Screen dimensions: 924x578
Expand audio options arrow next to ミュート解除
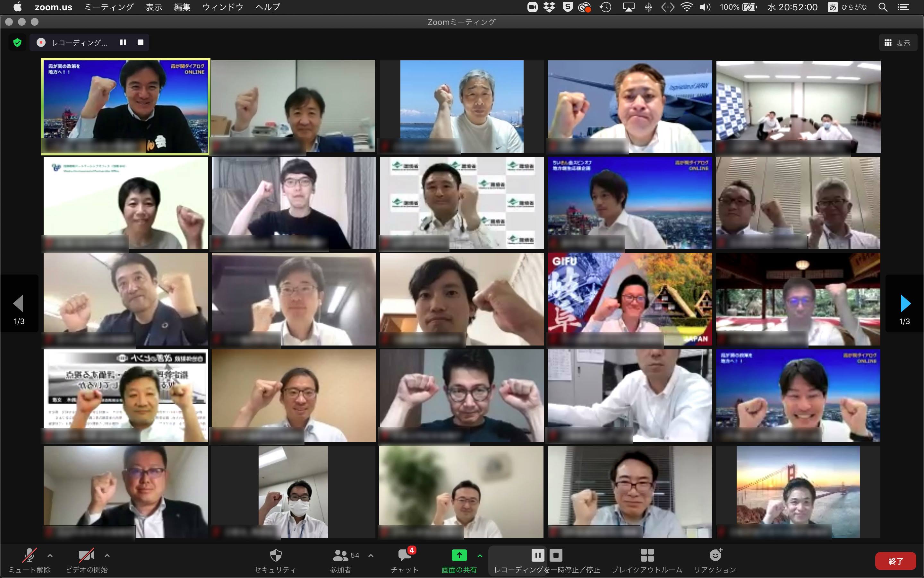pyautogui.click(x=50, y=556)
